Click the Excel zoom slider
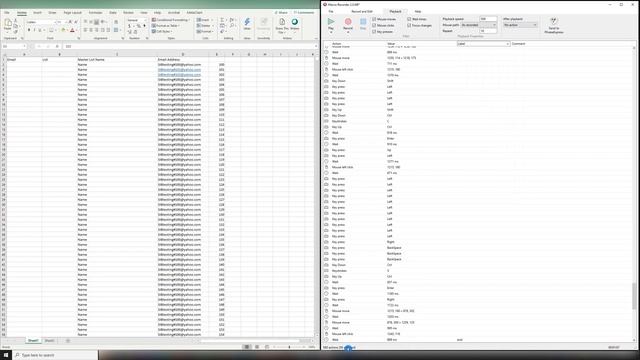The width and height of the screenshot is (640, 360). [289, 347]
